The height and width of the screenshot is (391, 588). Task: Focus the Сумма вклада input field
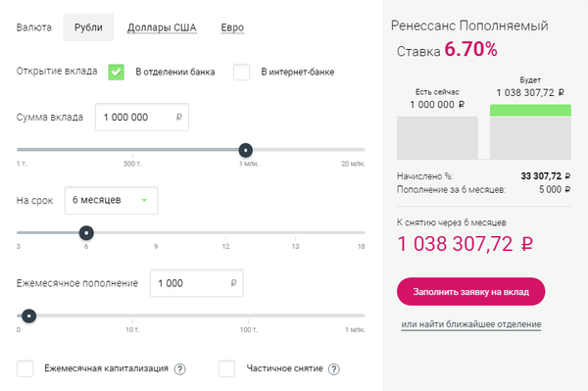[x=142, y=118]
